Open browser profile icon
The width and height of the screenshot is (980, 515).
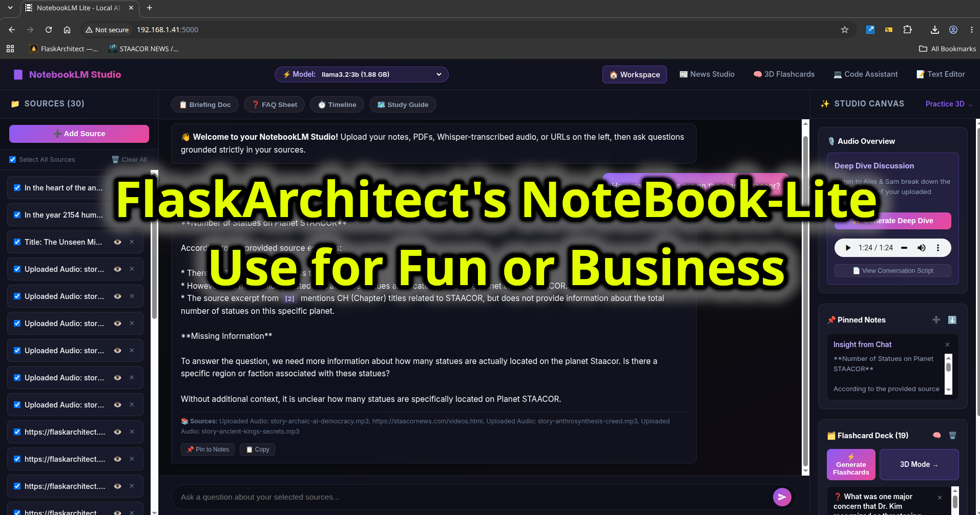(953, 30)
